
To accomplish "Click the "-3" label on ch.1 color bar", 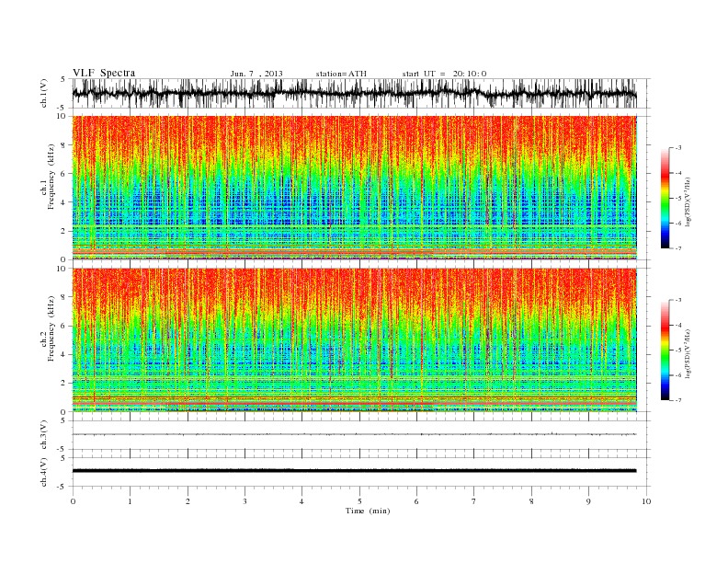I will 677,148.
